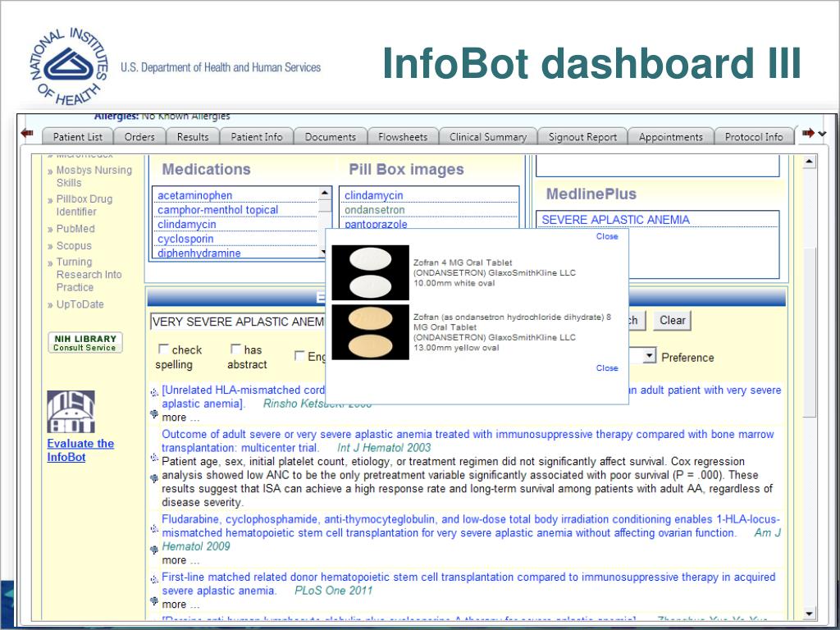Click the upper Close link in the pill popup
Image resolution: width=840 pixels, height=630 pixels.
point(607,236)
